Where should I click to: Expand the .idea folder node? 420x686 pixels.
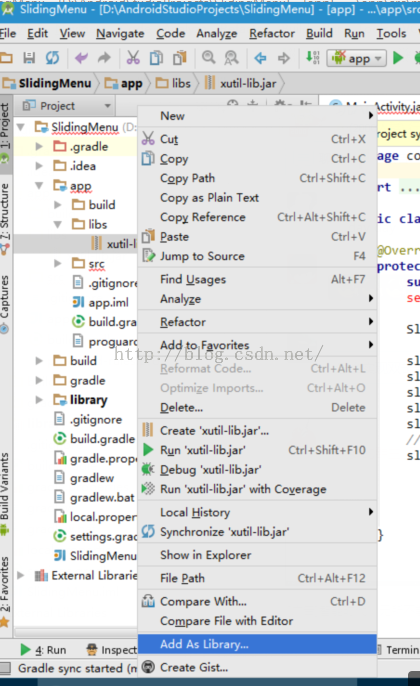(39, 166)
